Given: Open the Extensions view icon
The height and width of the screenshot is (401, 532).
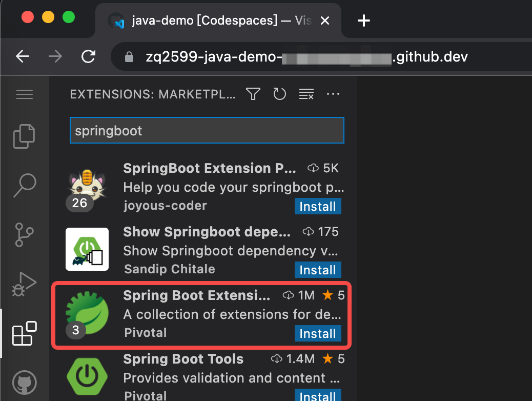Looking at the screenshot, I should (x=25, y=333).
